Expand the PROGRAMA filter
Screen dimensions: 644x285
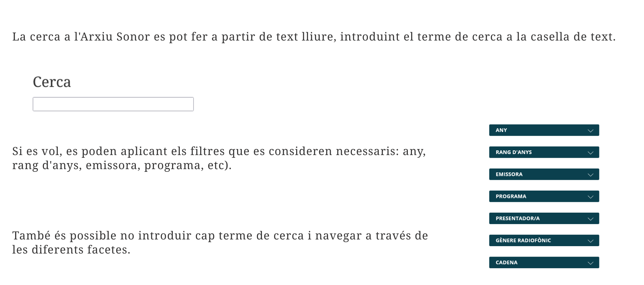(x=544, y=197)
